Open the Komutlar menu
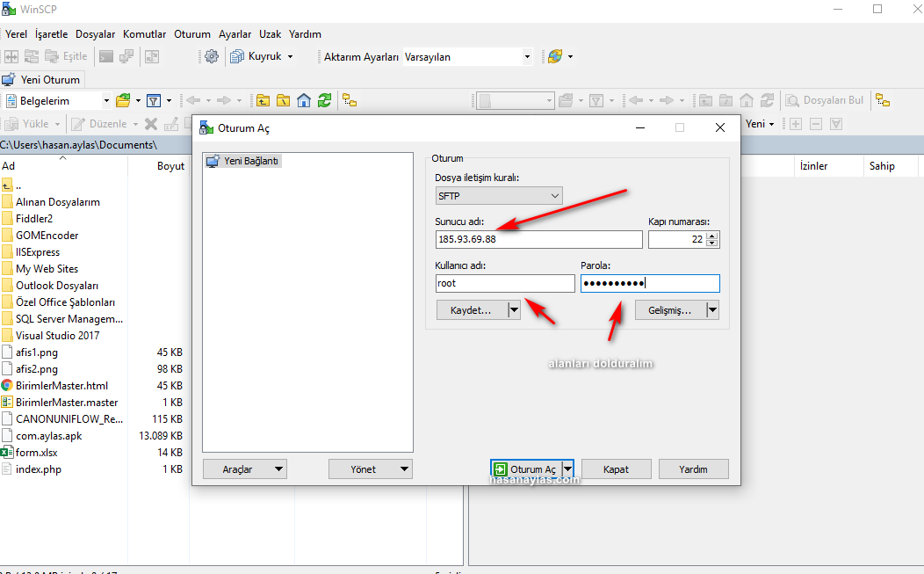 144,34
